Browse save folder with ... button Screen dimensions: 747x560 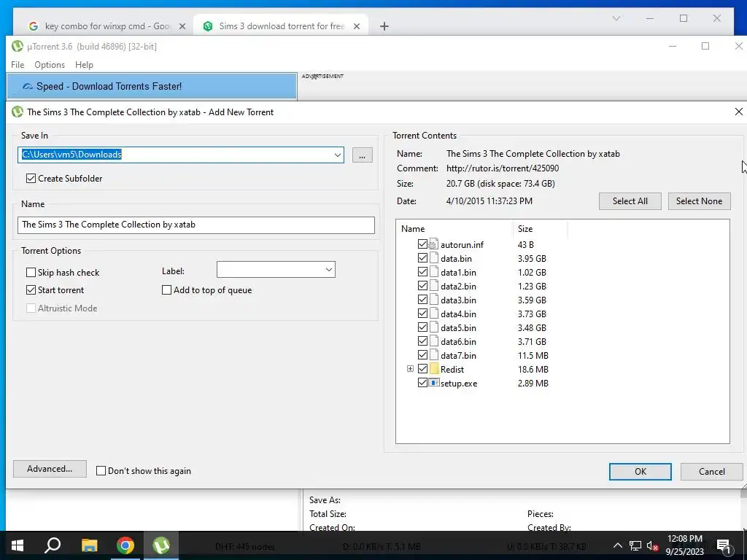pos(362,155)
